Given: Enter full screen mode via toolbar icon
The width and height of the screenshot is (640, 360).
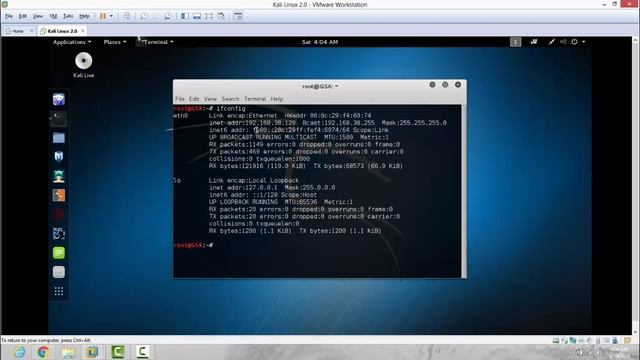Looking at the screenshot, I should (209, 16).
